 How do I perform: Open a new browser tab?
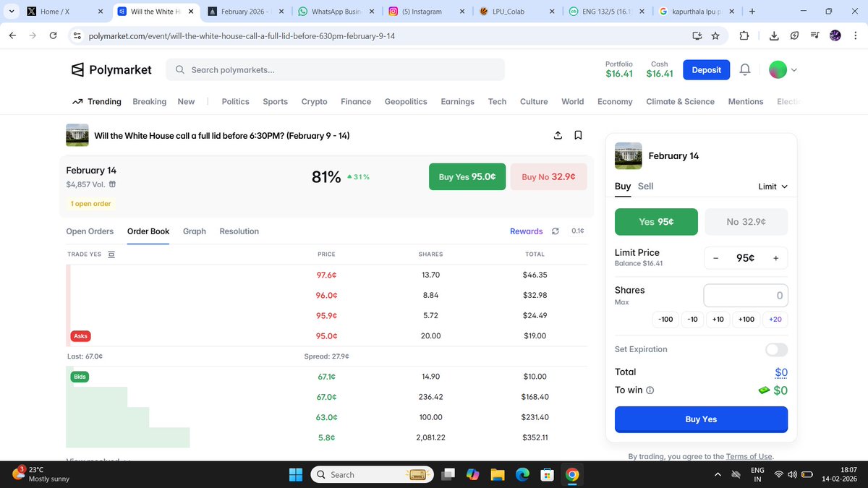[x=752, y=12]
